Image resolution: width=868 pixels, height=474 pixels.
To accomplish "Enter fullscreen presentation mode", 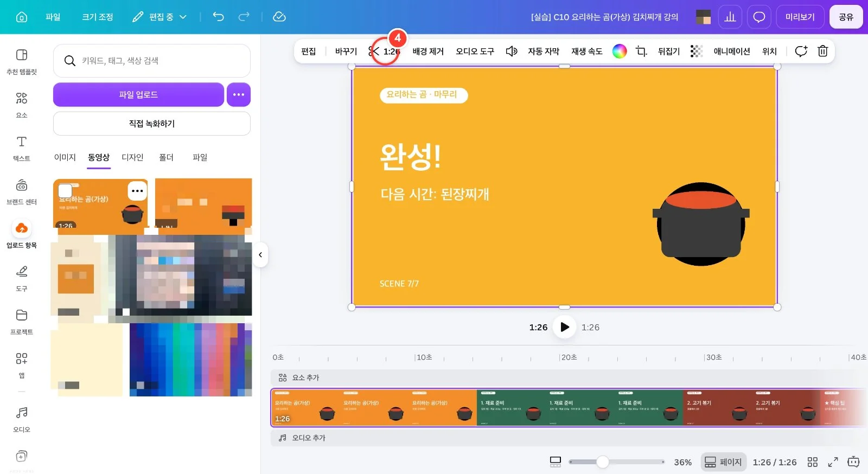I will [x=833, y=462].
